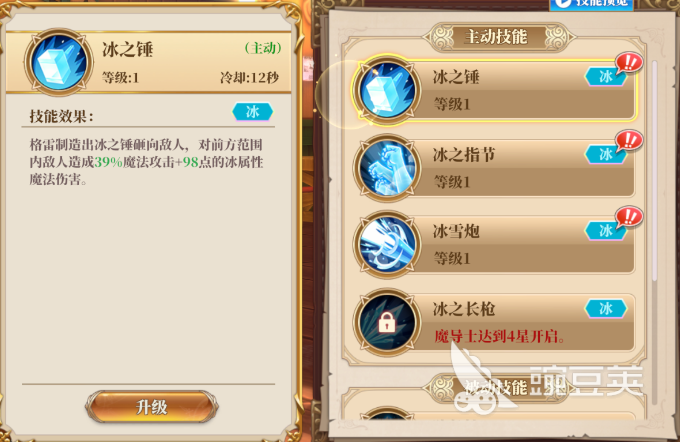Click the 冰 tag on 冰之长枪 row
This screenshot has height=442, width=680.
[x=605, y=308]
